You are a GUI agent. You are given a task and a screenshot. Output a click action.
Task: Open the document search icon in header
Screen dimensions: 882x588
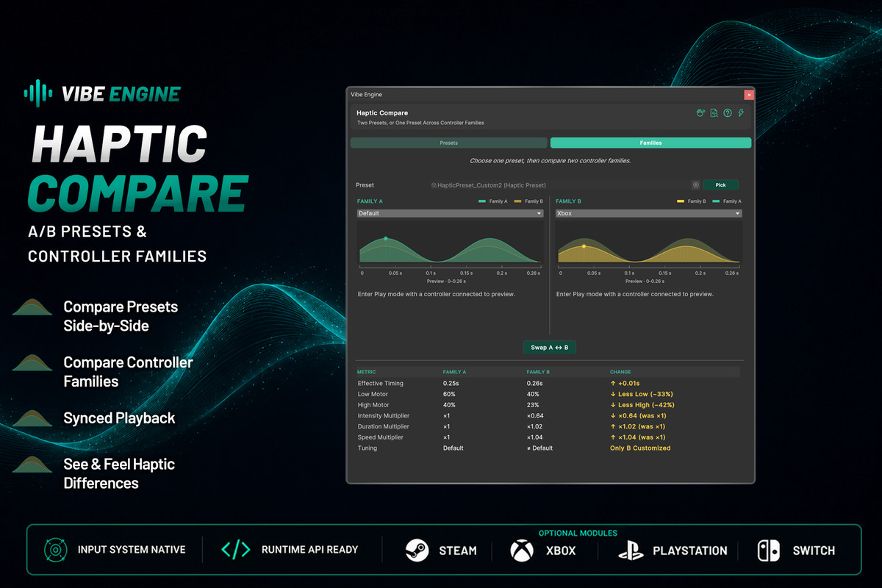point(714,113)
